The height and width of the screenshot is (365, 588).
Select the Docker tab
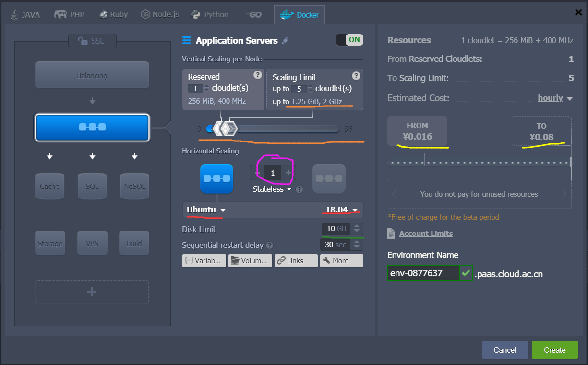click(300, 14)
